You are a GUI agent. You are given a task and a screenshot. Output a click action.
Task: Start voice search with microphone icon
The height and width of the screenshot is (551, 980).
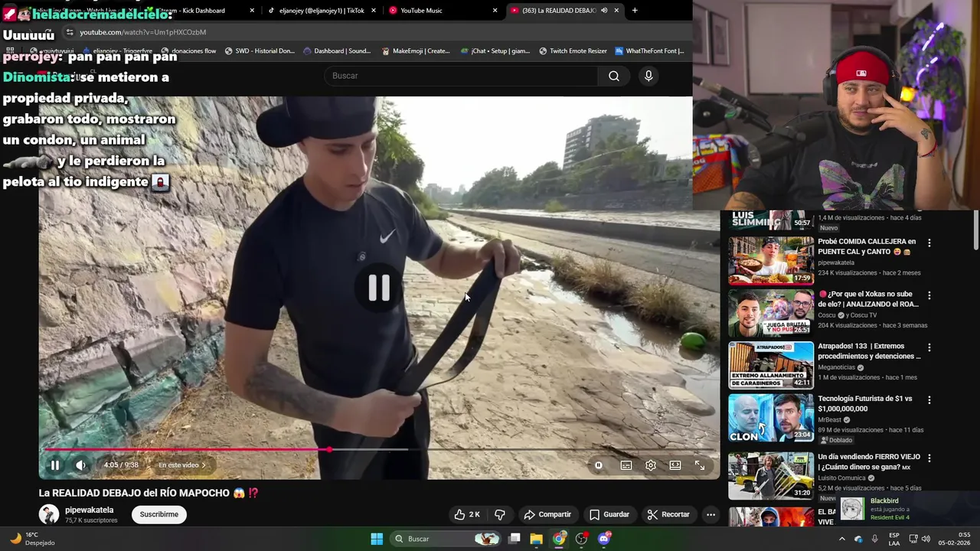(648, 76)
